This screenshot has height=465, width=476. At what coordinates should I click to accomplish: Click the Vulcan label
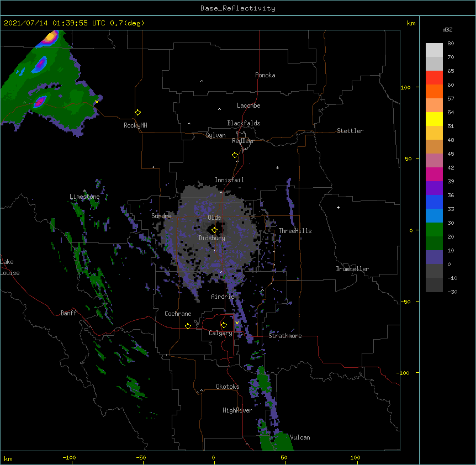coord(300,437)
